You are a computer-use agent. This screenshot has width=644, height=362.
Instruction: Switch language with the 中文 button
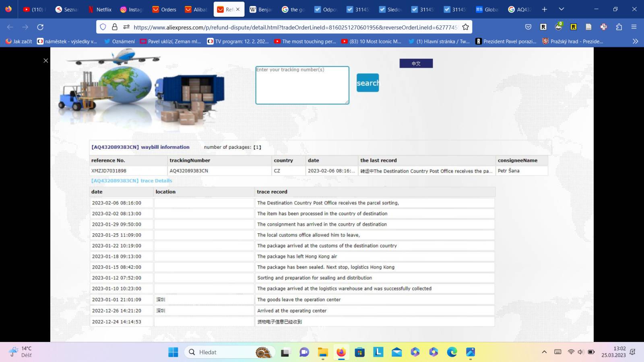pyautogui.click(x=416, y=63)
